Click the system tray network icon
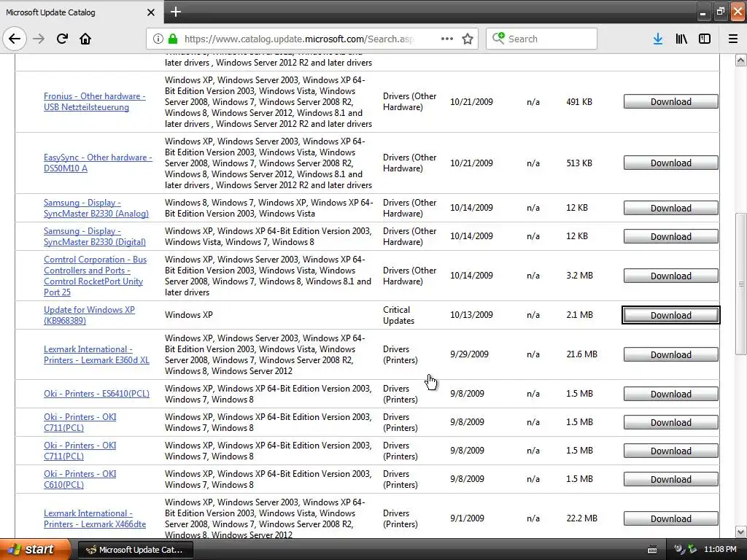The height and width of the screenshot is (560, 747). 679,549
